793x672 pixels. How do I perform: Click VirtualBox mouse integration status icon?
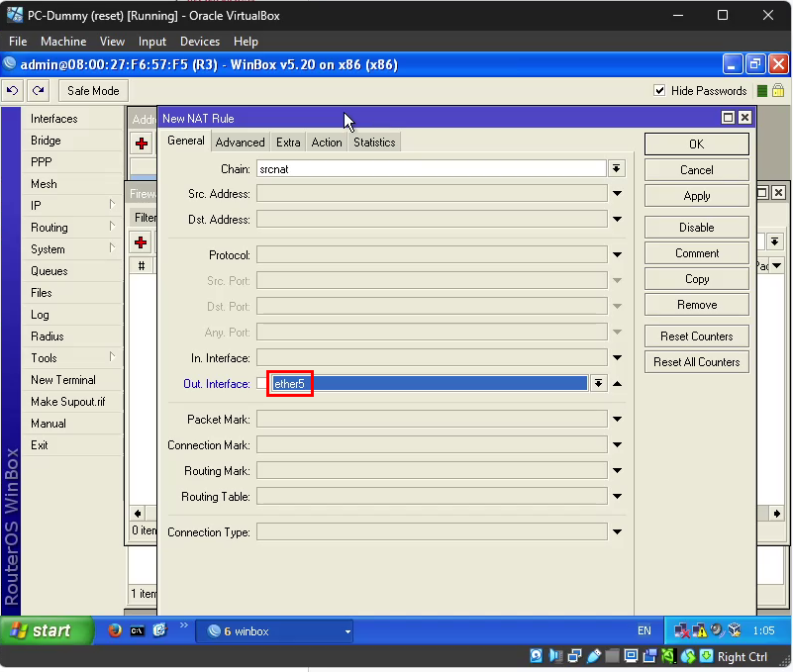pos(688,656)
